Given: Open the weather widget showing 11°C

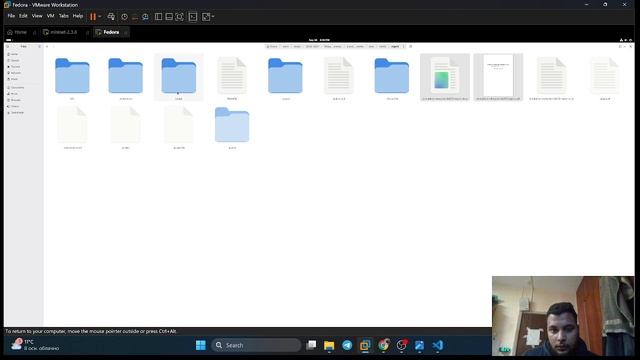Looking at the screenshot, I should click(35, 345).
